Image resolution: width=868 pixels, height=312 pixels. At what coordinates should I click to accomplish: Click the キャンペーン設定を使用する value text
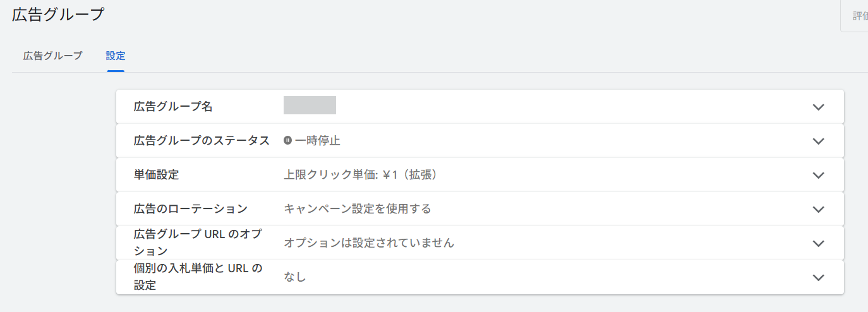(357, 209)
